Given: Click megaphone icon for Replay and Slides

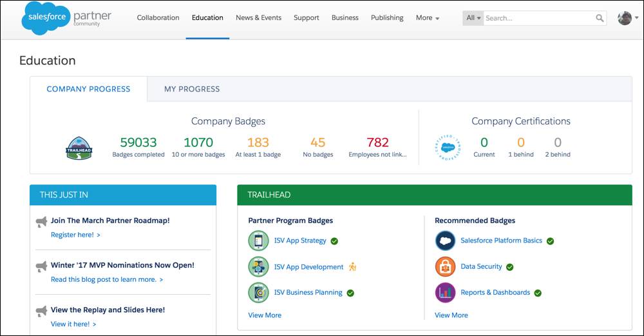Looking at the screenshot, I should pyautogui.click(x=41, y=311).
